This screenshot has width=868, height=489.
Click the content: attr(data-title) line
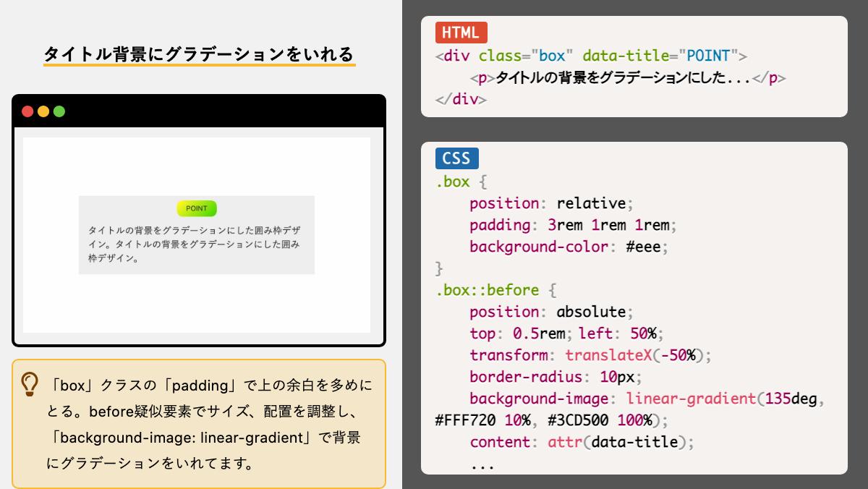pos(582,442)
